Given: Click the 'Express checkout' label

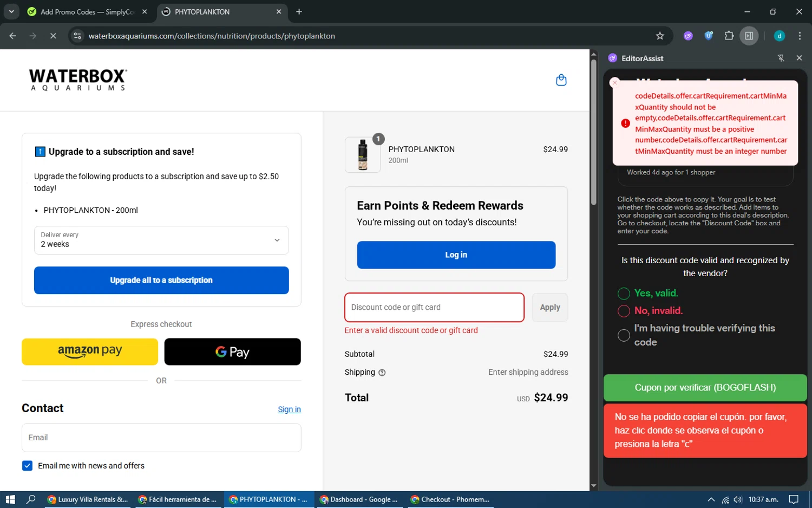Looking at the screenshot, I should (x=161, y=324).
